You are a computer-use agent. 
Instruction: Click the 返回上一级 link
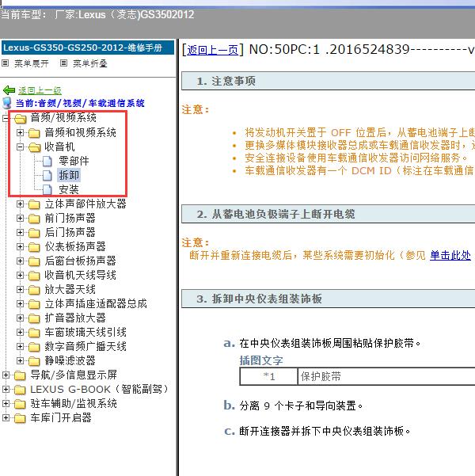40,90
